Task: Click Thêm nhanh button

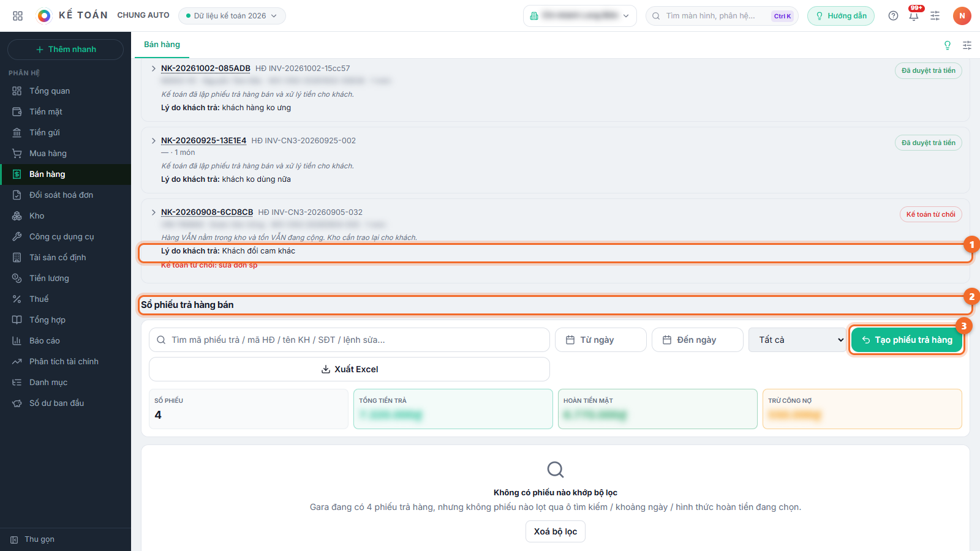Action: (66, 50)
